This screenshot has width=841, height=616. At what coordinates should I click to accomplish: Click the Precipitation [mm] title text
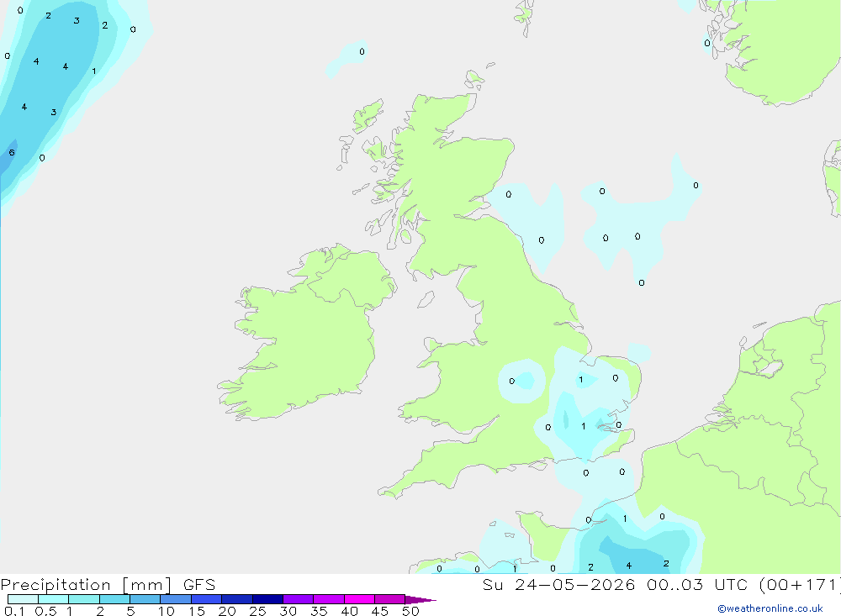pyautogui.click(x=87, y=585)
